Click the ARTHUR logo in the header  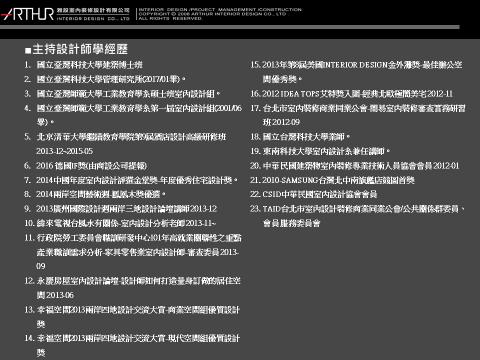coord(27,14)
